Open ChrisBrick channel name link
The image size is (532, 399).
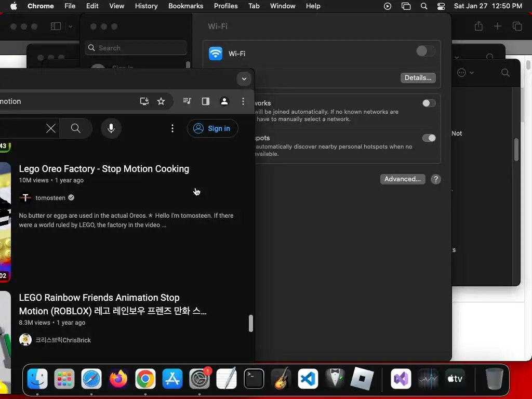(63, 340)
